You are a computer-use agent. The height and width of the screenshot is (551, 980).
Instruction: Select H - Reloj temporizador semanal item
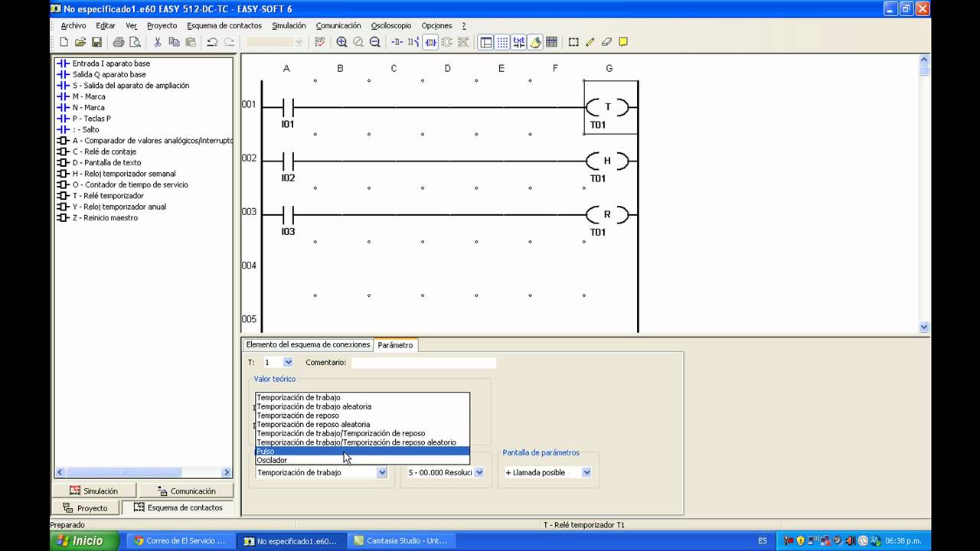pyautogui.click(x=124, y=174)
